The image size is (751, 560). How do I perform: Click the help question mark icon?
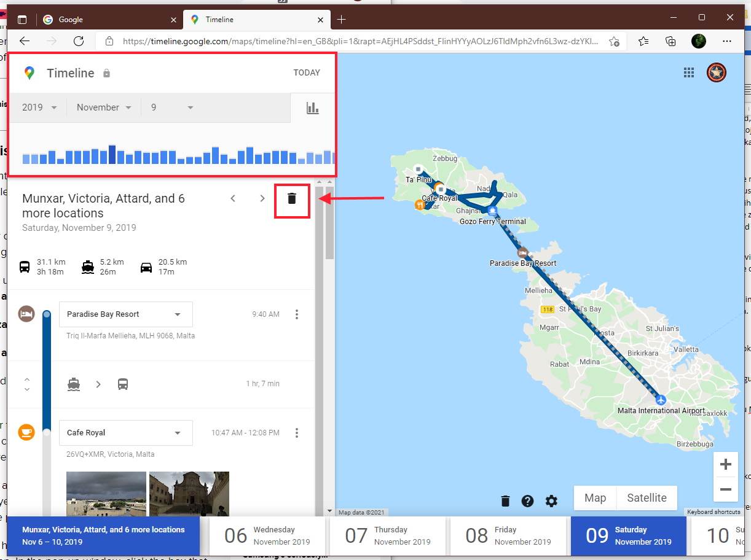tap(527, 501)
